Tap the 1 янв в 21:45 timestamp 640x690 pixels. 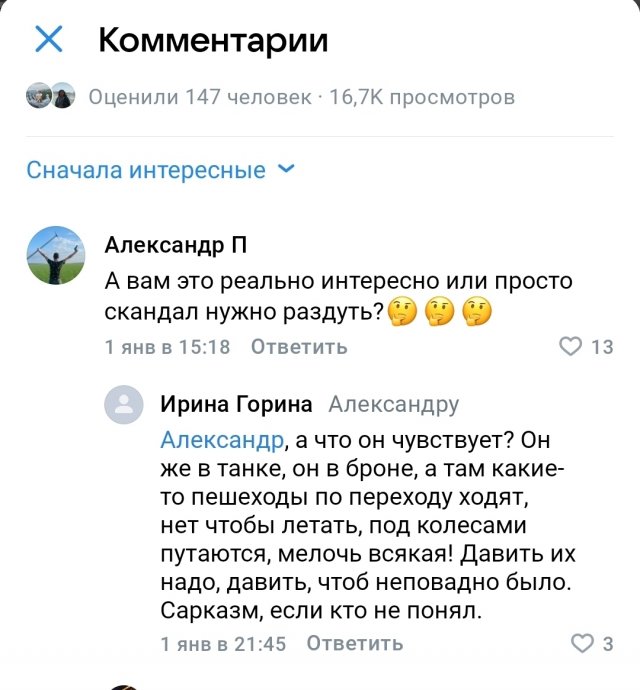point(224,643)
